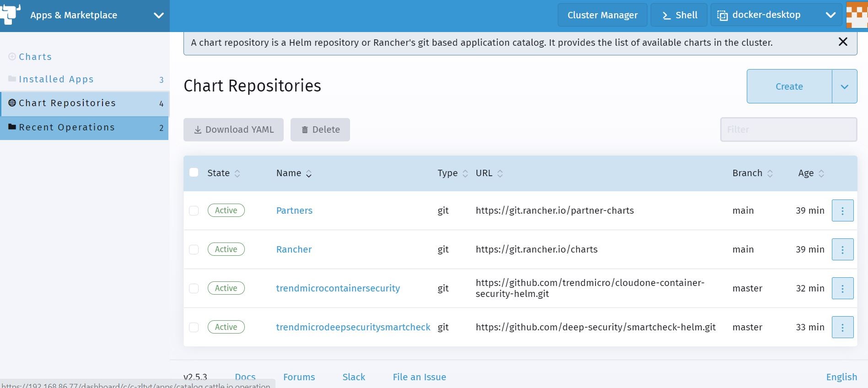Image resolution: width=868 pixels, height=388 pixels.
Task: Open the docker-desktop cluster selector
Action: click(x=776, y=15)
